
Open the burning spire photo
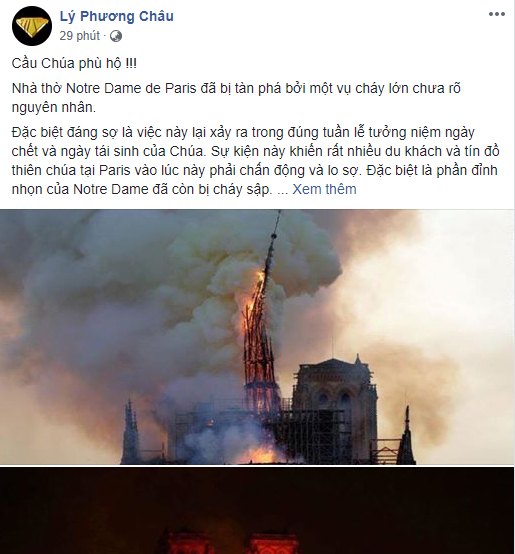tap(257, 337)
